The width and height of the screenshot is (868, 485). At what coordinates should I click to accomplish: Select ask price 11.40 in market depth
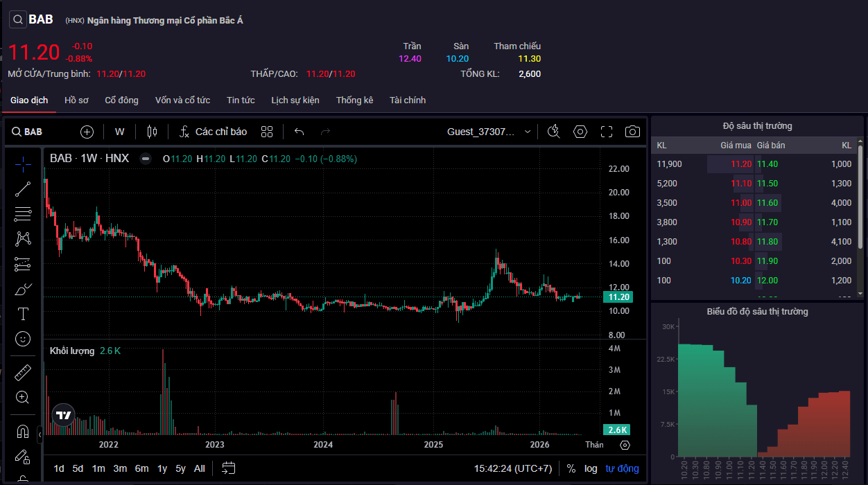pyautogui.click(x=767, y=164)
